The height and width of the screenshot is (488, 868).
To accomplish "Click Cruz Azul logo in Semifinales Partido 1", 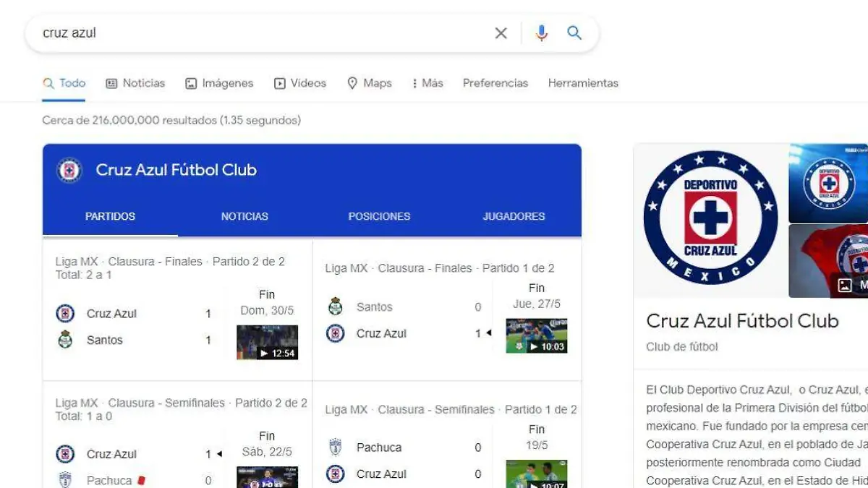I will coord(335,474).
